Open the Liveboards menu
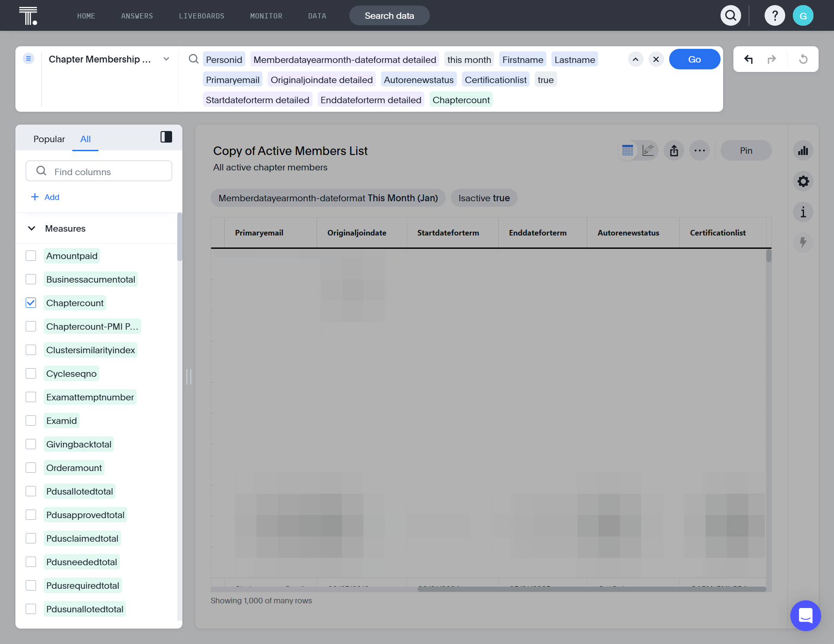Screen dimensions: 834x644 coord(202,16)
